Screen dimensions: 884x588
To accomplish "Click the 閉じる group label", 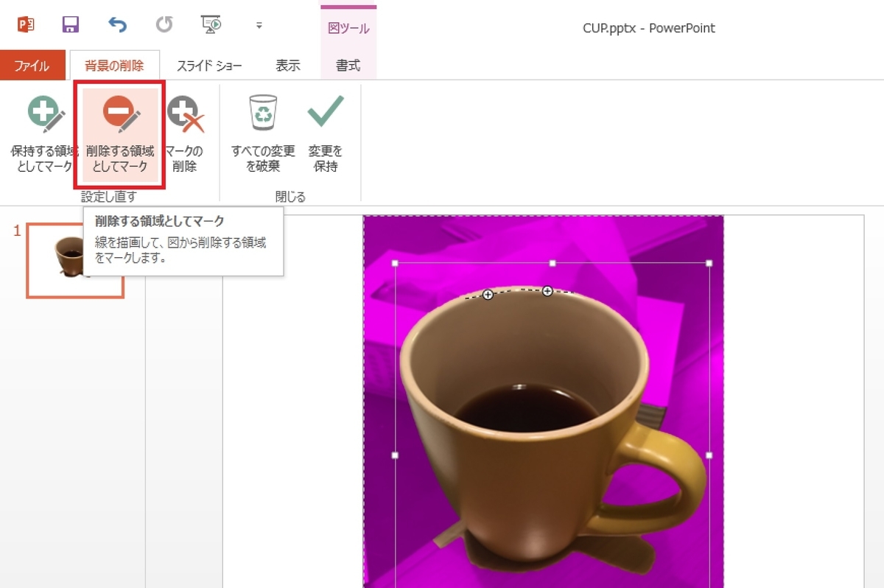I will click(x=290, y=197).
